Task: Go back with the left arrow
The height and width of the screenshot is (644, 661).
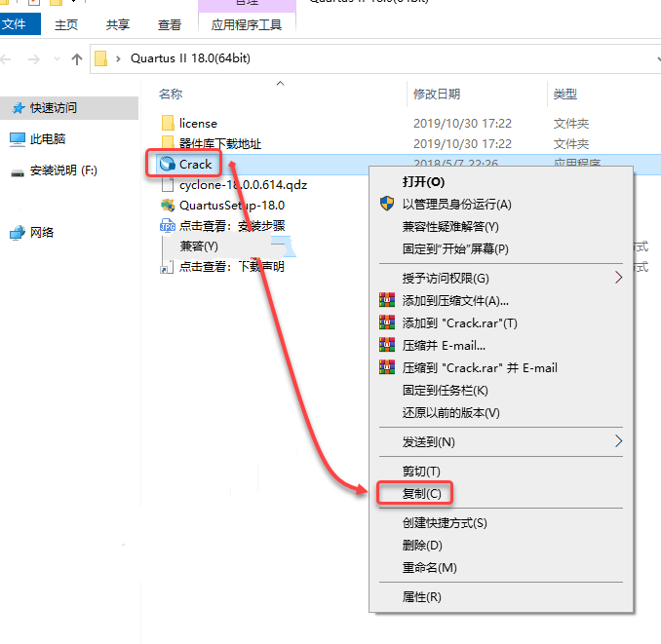Action: pyautogui.click(x=6, y=59)
